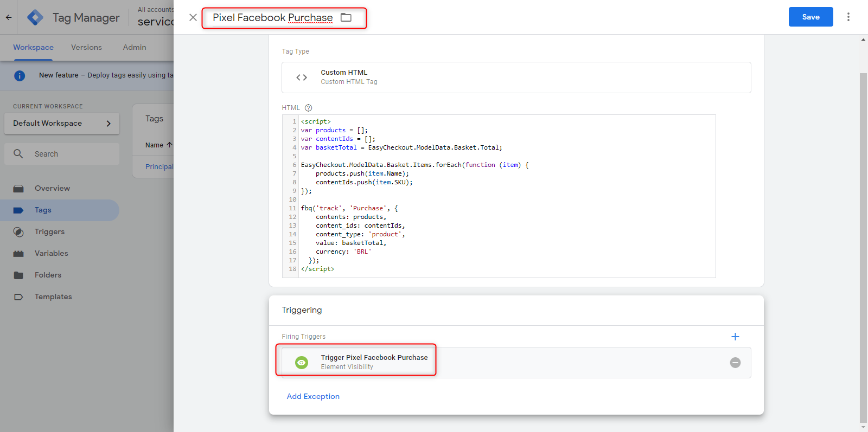Image resolution: width=868 pixels, height=432 pixels.
Task: Switch to the Workspace tab
Action: (33, 47)
